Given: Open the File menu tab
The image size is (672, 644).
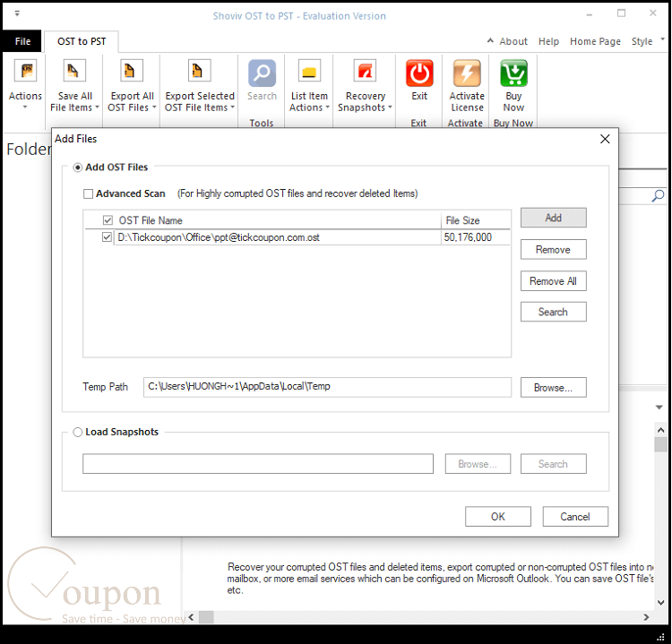Looking at the screenshot, I should coord(22,41).
